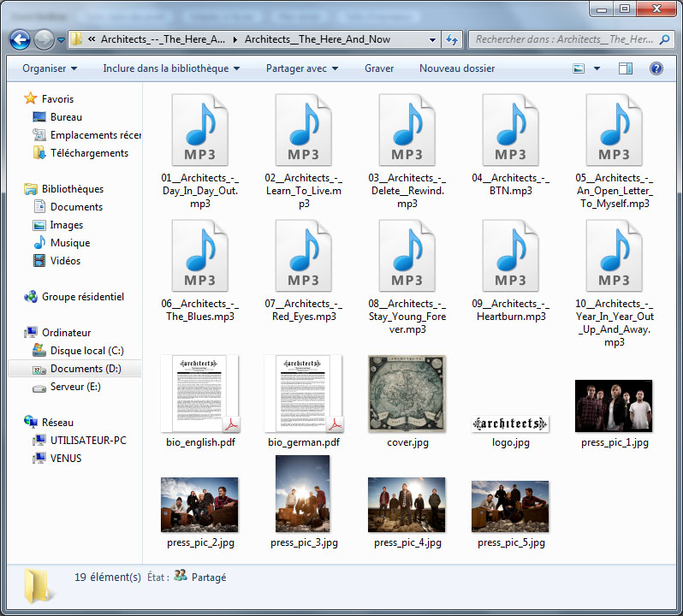Screen dimensions: 683x616
Task: Change view using the view icon
Action: pos(579,68)
